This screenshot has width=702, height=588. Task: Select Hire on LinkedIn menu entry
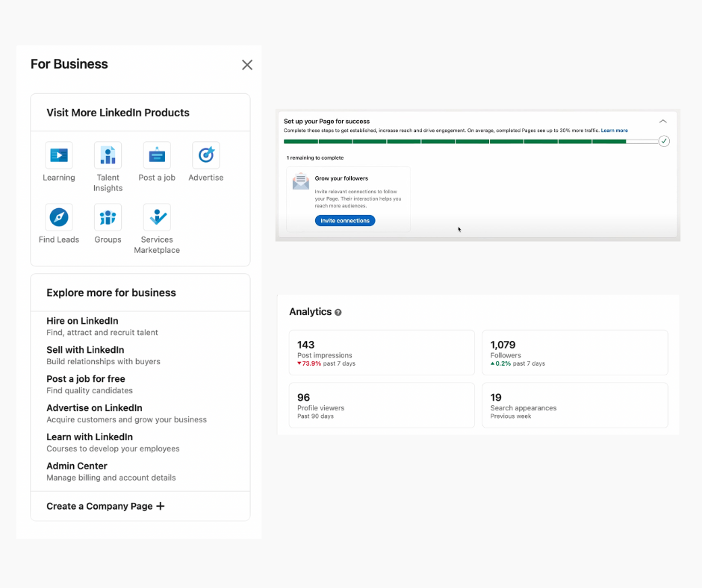[x=82, y=321]
